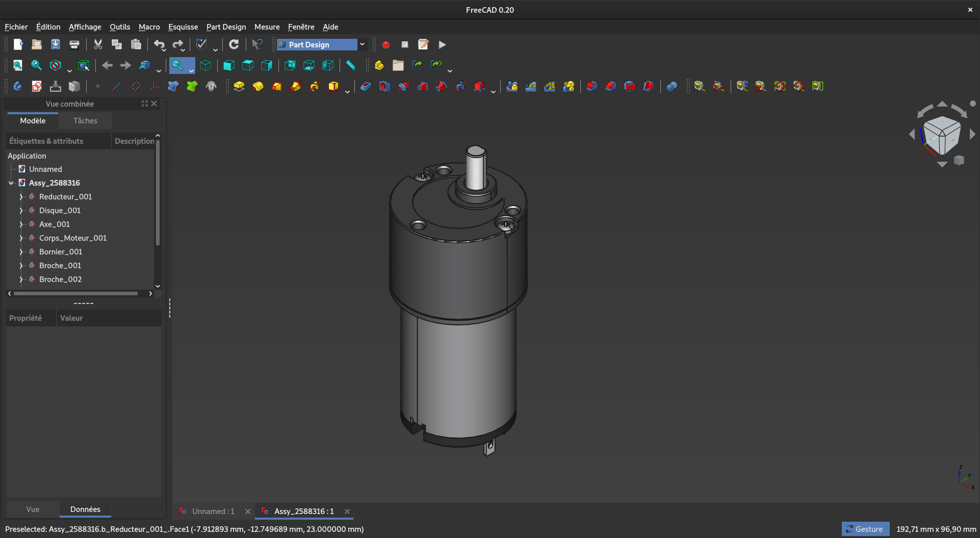Click the Mirrored feature icon
The height and width of the screenshot is (538, 980).
(x=512, y=86)
